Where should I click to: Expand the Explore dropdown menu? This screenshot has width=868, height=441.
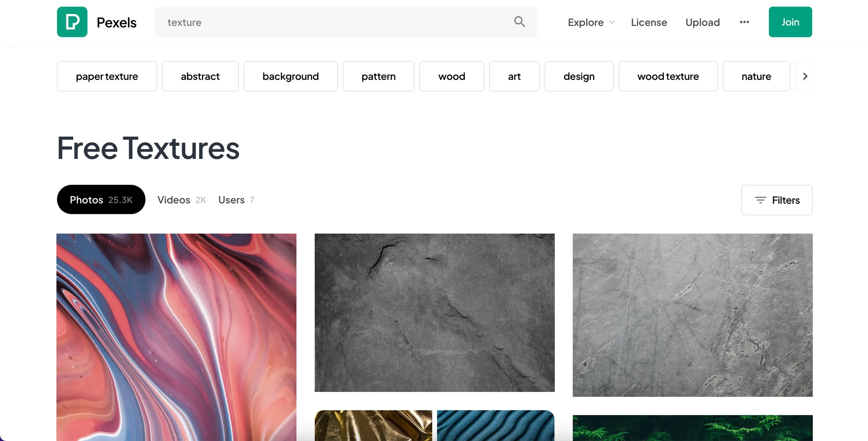pos(591,22)
